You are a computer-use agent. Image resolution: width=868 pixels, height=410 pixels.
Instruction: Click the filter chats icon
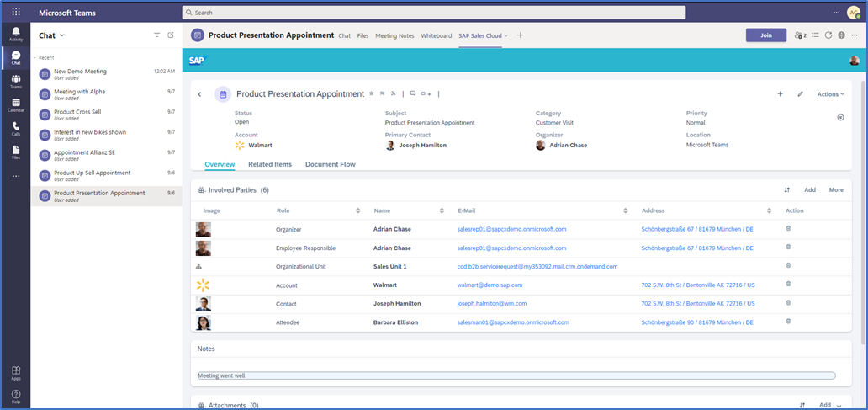point(156,35)
